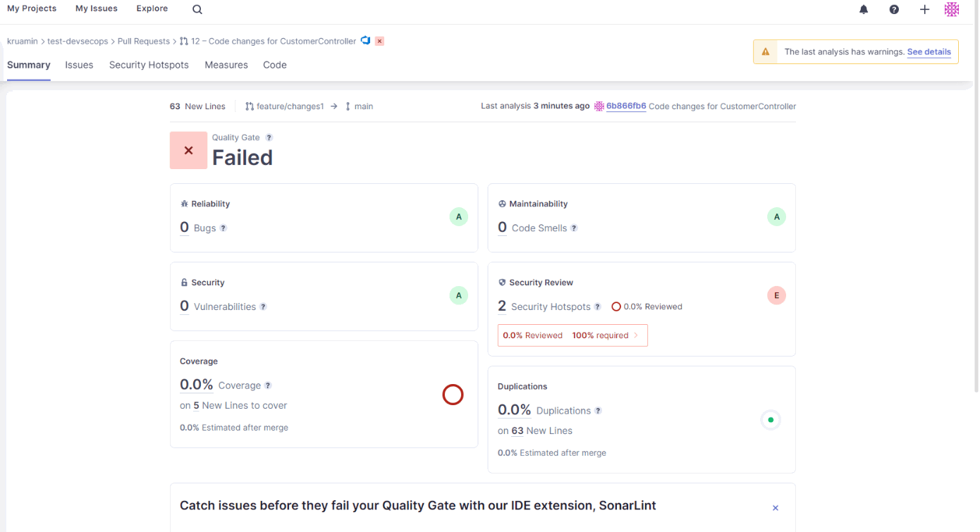Click the red coverage circle indicator

click(453, 395)
